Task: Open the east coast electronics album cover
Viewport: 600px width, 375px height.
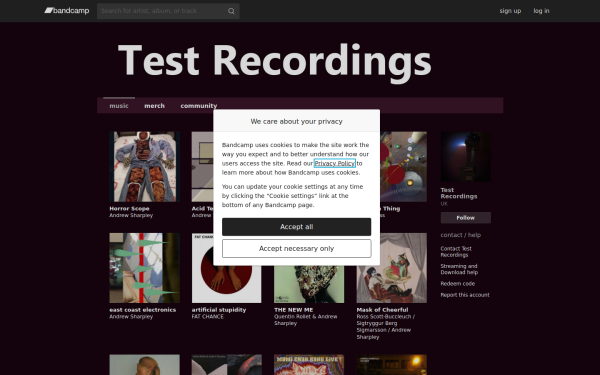Action: tap(144, 268)
